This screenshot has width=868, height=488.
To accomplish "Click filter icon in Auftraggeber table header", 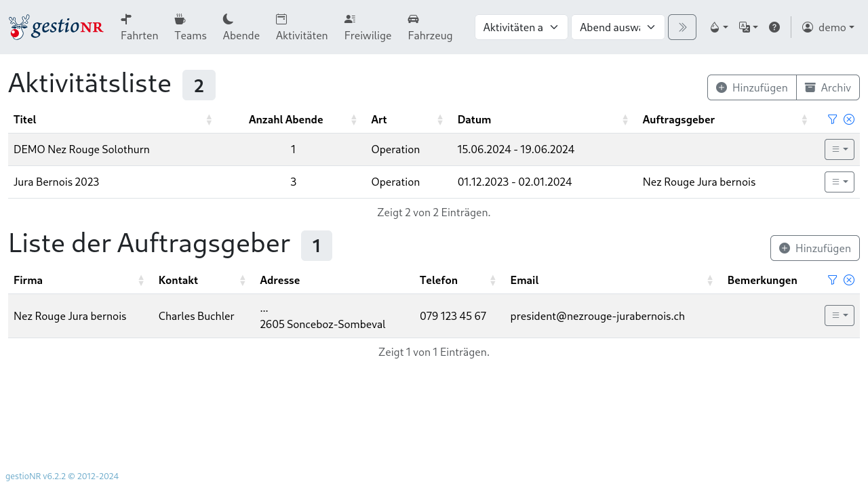I will pyautogui.click(x=832, y=280).
